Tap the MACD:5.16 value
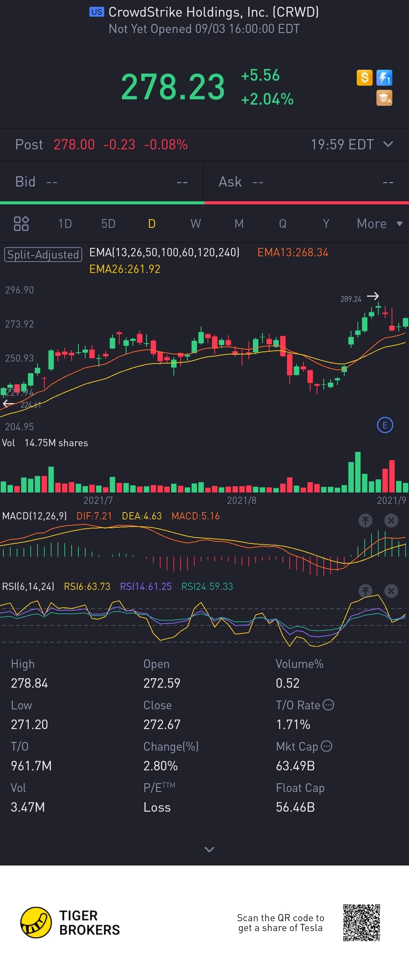 [x=195, y=516]
